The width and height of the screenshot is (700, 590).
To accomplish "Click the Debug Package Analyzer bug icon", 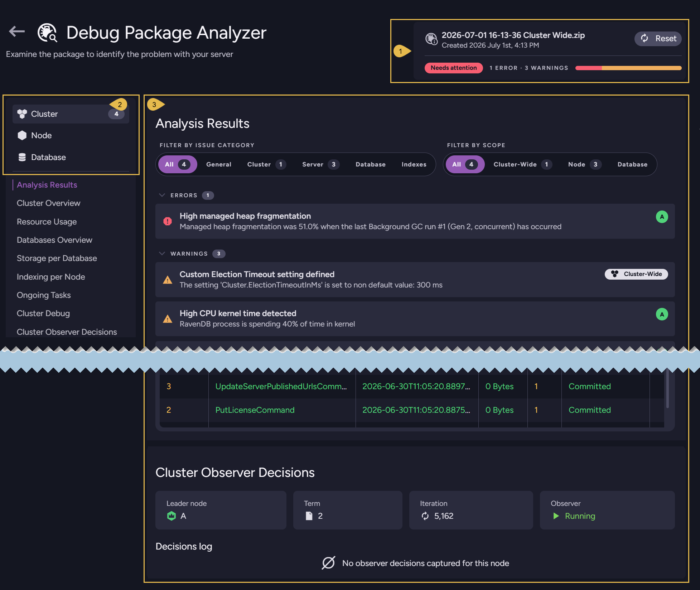I will click(x=47, y=33).
